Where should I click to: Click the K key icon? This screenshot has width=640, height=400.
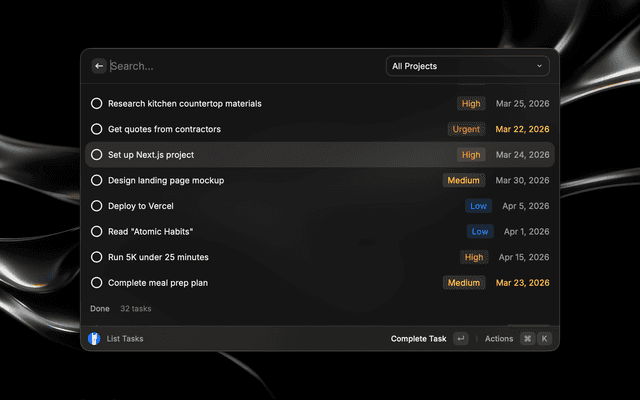pos(544,339)
